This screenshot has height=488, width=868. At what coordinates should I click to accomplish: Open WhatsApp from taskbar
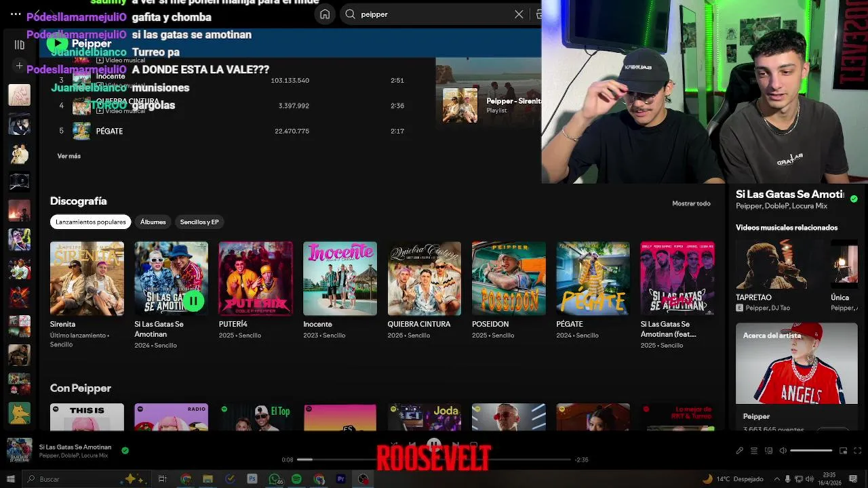pyautogui.click(x=275, y=479)
